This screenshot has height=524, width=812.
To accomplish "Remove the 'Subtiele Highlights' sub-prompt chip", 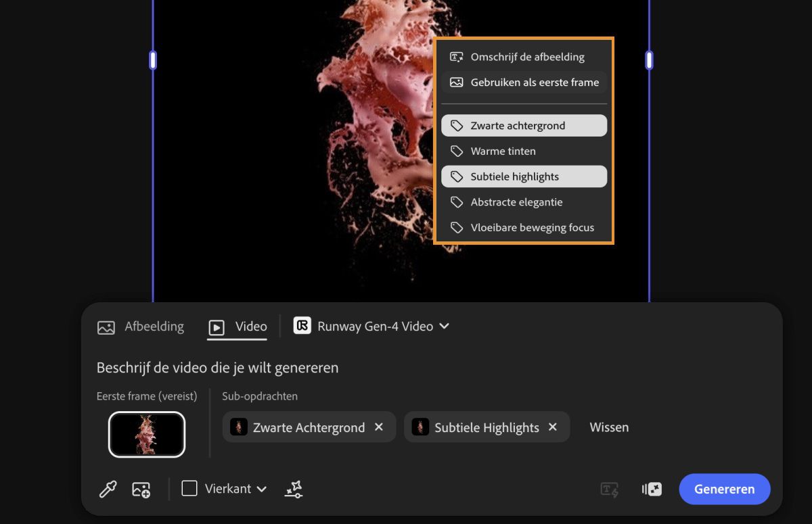I will click(553, 427).
